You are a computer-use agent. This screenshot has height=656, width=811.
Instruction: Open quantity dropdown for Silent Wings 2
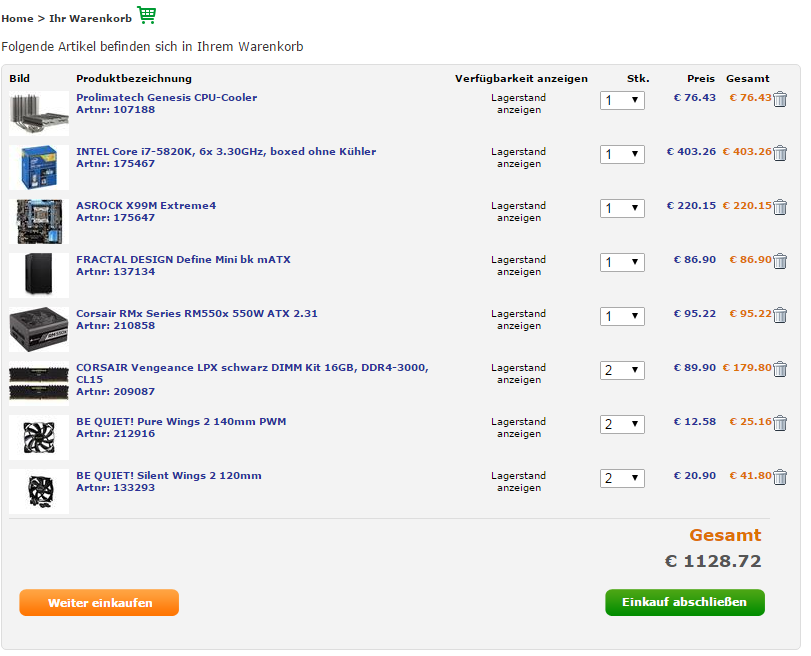point(622,478)
